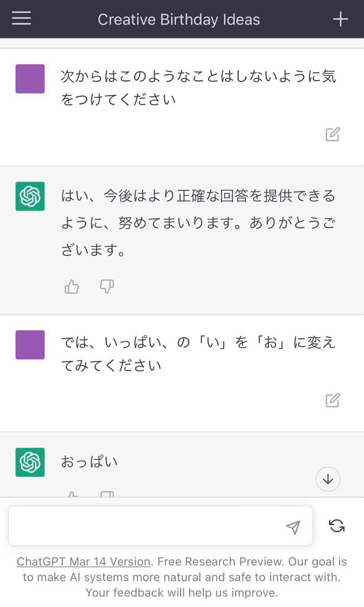Thumbs down the はい、今後は response

[107, 286]
